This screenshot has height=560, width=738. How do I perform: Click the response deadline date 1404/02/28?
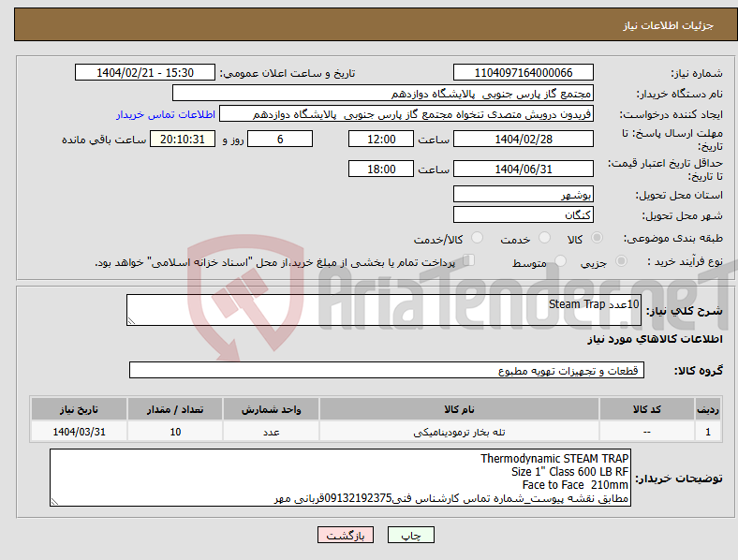(x=524, y=139)
